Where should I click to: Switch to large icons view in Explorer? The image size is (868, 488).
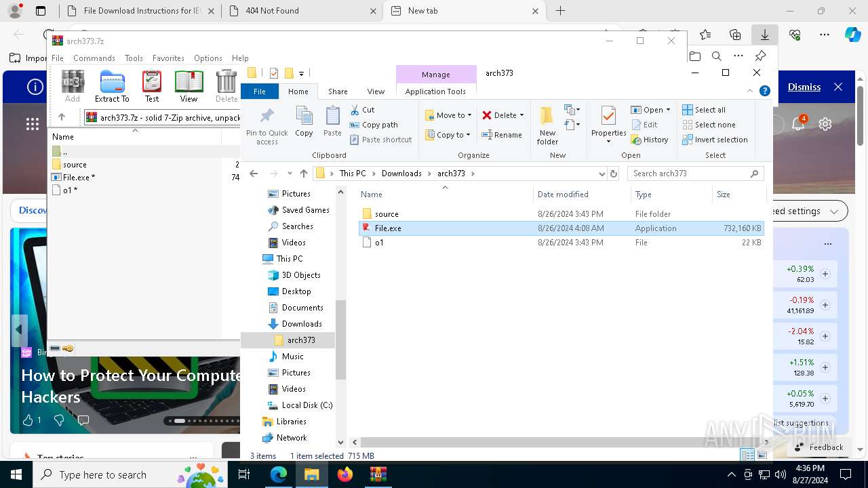[x=762, y=455]
